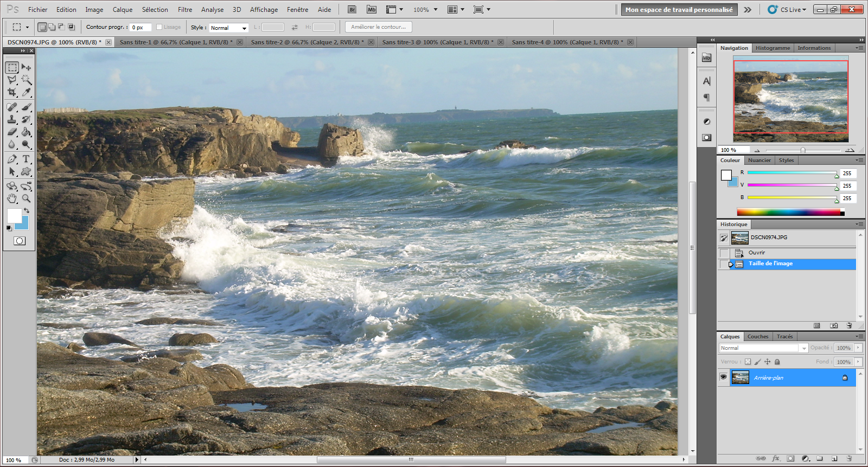Click the Navigation panel image thumbnail

coord(790,98)
